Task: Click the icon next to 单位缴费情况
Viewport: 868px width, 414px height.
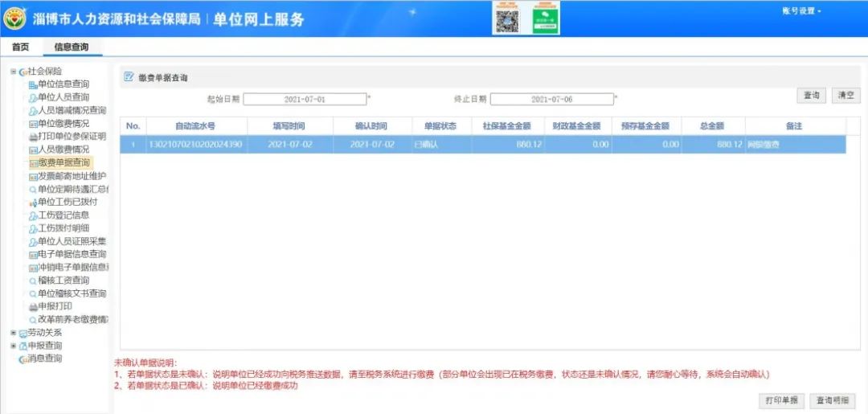Action: coord(33,124)
